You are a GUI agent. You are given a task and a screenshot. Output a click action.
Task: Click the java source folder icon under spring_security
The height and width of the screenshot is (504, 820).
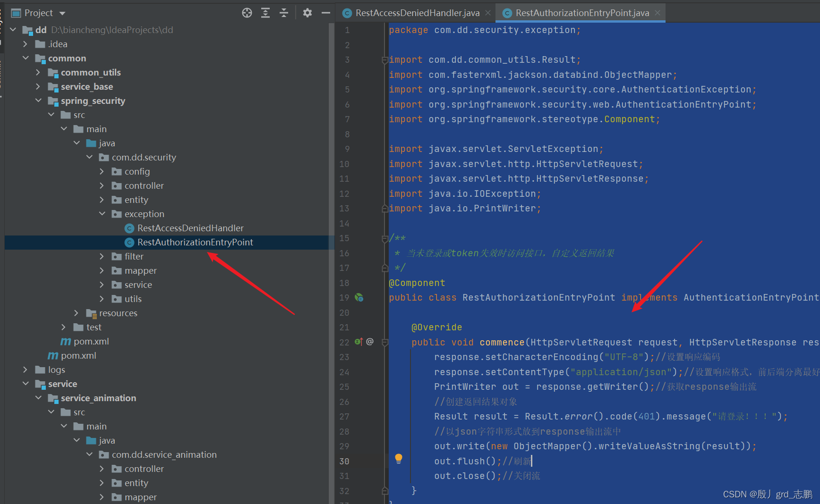pos(91,143)
